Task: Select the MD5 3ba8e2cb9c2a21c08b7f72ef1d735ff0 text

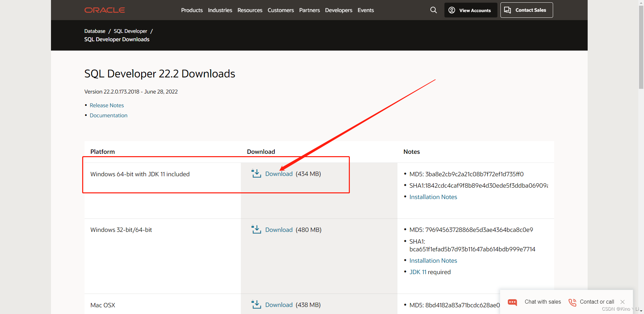Action: pos(467,174)
